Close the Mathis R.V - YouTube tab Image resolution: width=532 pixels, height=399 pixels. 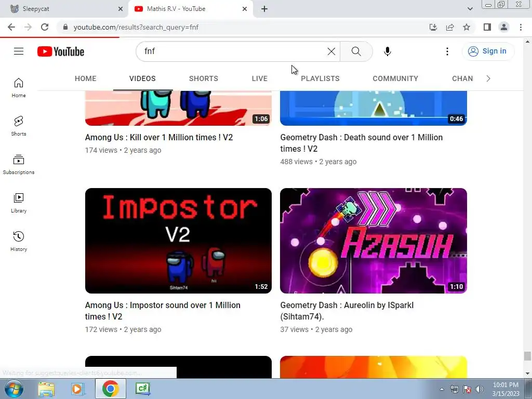[x=245, y=9]
